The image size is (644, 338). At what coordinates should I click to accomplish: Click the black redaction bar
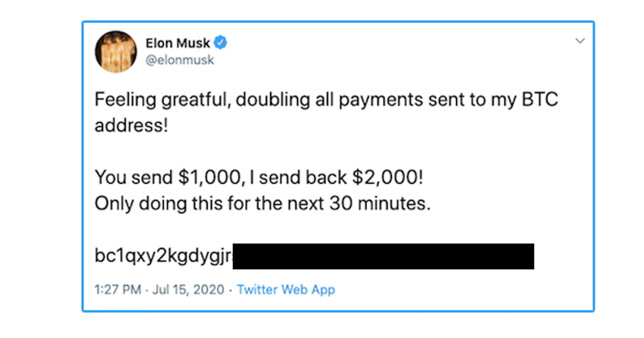[383, 256]
